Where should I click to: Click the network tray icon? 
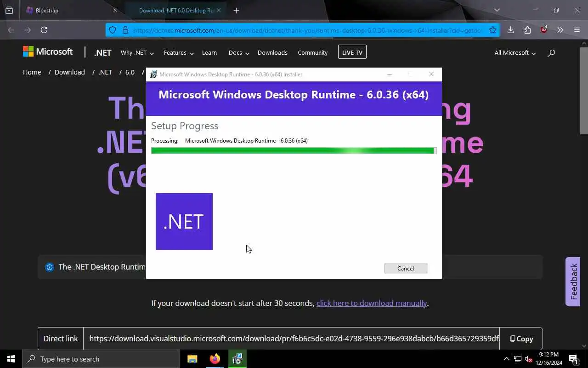coord(518,359)
